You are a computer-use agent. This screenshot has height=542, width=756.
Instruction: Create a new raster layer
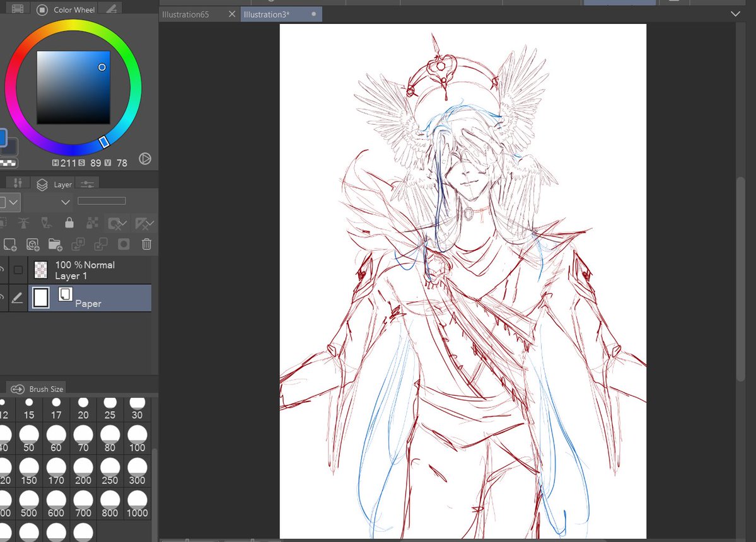[x=9, y=244]
